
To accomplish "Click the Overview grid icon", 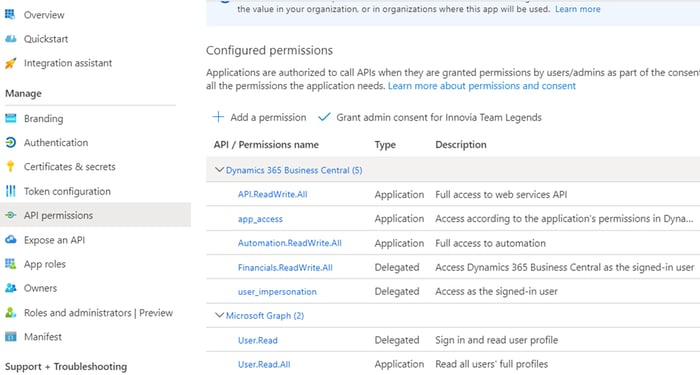I will (10, 15).
